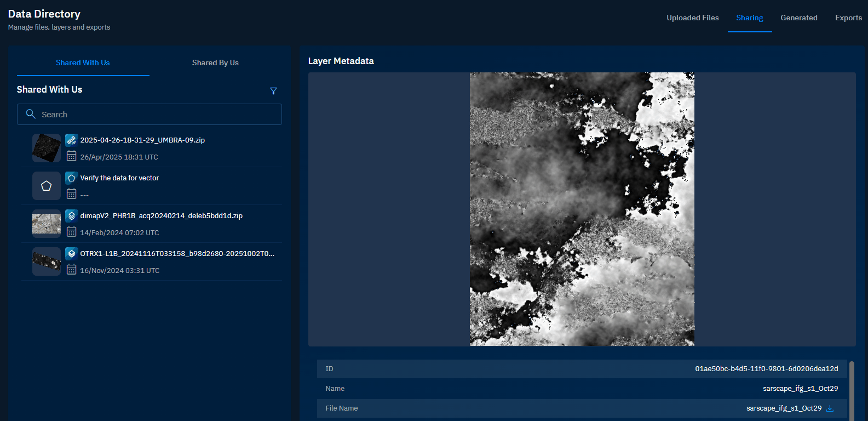Click the type icon beside the OTRX1-L1B file
868x421 pixels.
(x=71, y=254)
